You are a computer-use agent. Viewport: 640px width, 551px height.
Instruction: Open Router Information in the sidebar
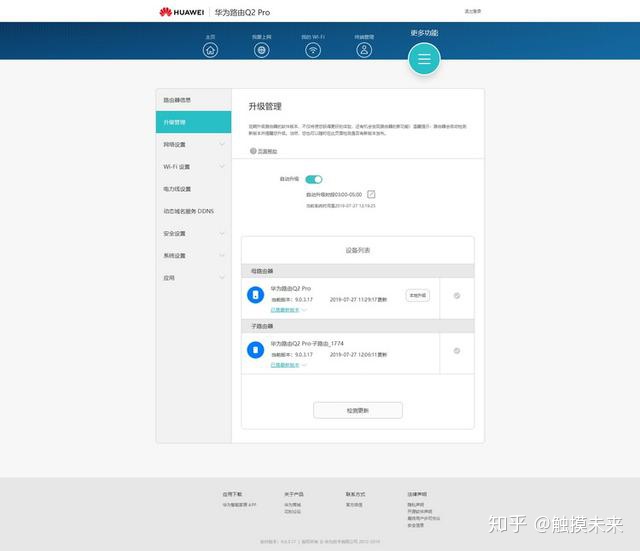click(193, 100)
